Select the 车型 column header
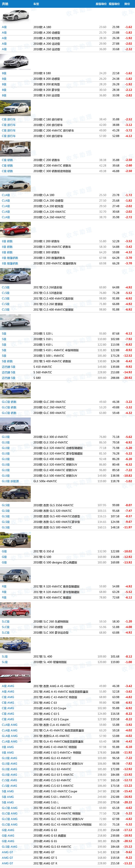Screen dimensions: 135x868 pos(36,4)
